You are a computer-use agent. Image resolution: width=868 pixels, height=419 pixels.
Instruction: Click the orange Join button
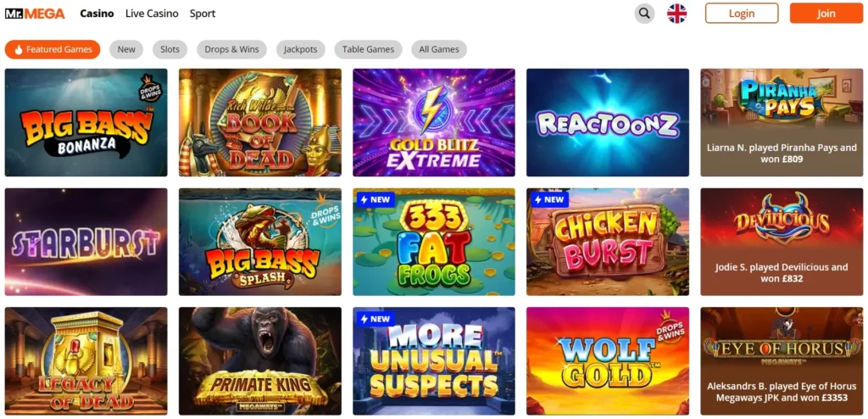click(x=826, y=14)
